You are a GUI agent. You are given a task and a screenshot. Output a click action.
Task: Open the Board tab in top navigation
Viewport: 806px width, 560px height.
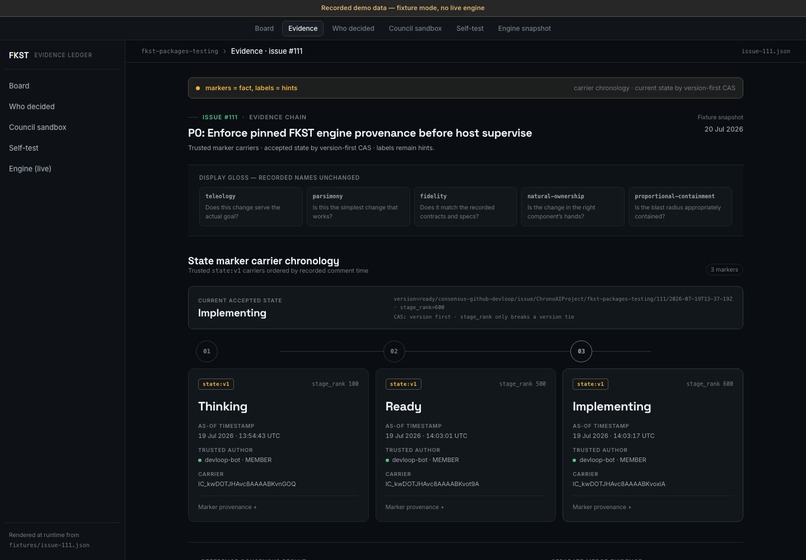264,29
